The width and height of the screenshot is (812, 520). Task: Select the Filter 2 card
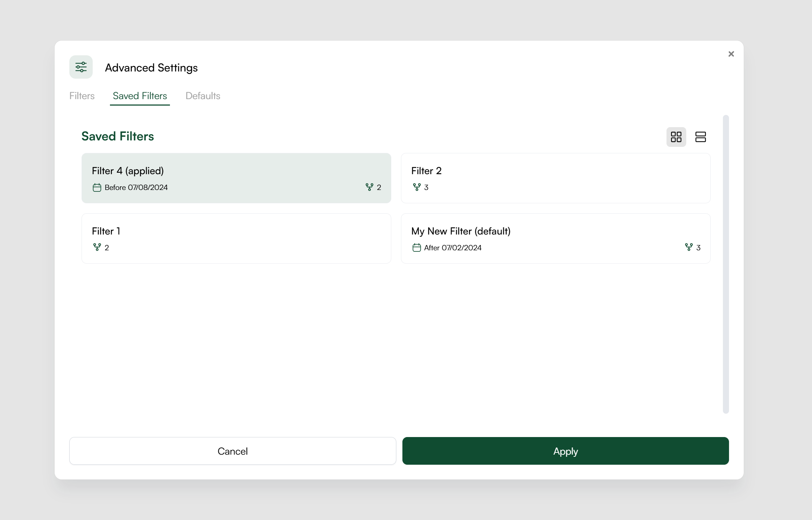pos(555,178)
